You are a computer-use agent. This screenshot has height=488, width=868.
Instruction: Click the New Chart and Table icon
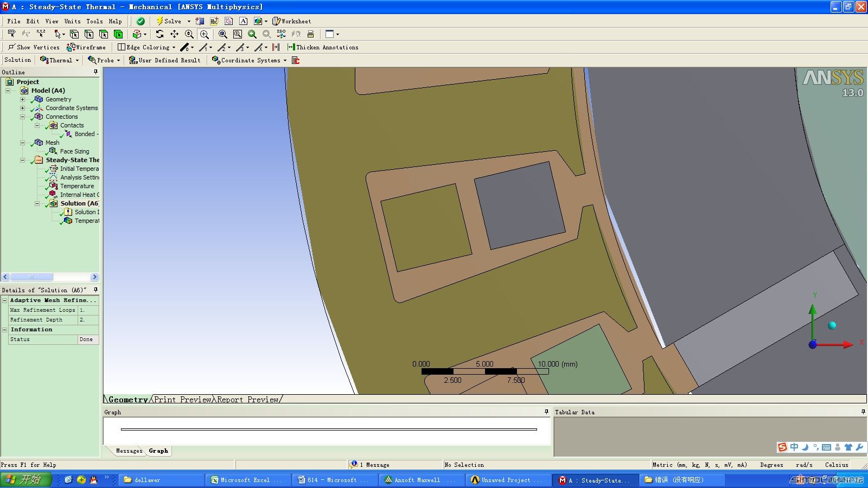[229, 21]
